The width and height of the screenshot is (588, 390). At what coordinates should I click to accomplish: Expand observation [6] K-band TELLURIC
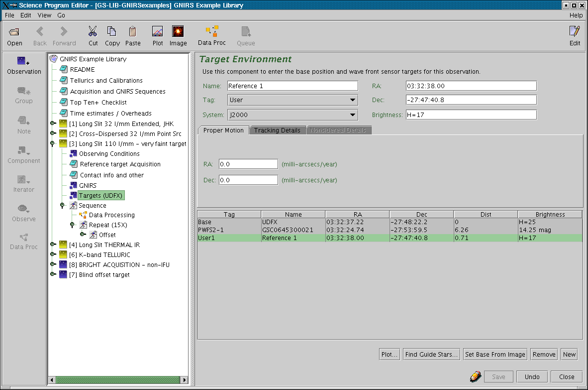coord(53,254)
